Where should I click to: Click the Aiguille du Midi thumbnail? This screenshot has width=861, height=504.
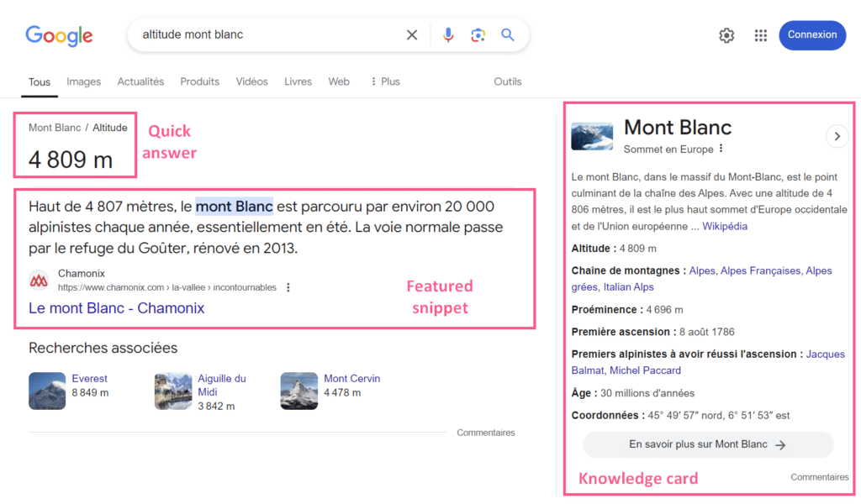(x=173, y=391)
